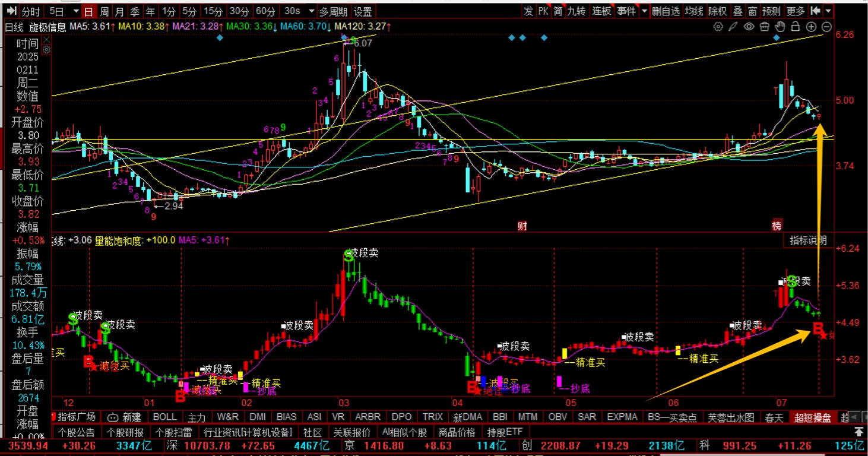This screenshot has height=456, width=868.
Task: Select the 超短操盘 indicator tab
Action: (x=813, y=417)
